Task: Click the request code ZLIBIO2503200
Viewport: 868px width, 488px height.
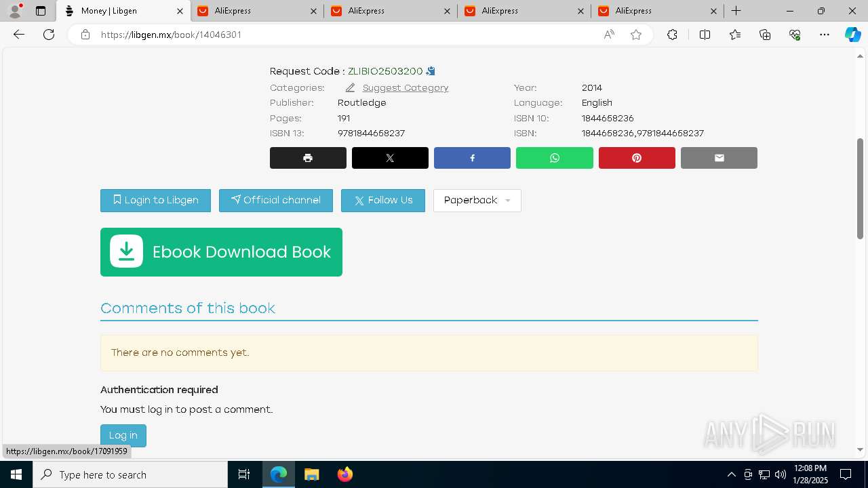Action: pyautogui.click(x=385, y=71)
